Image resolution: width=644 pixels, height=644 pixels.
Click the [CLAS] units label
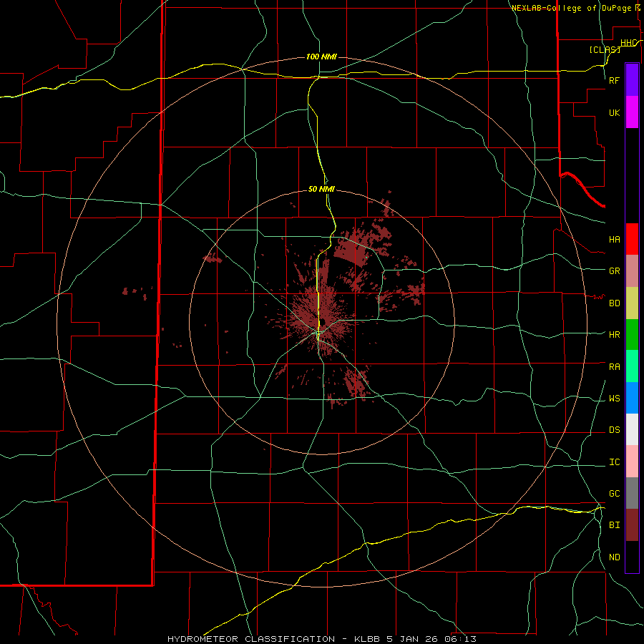click(605, 49)
